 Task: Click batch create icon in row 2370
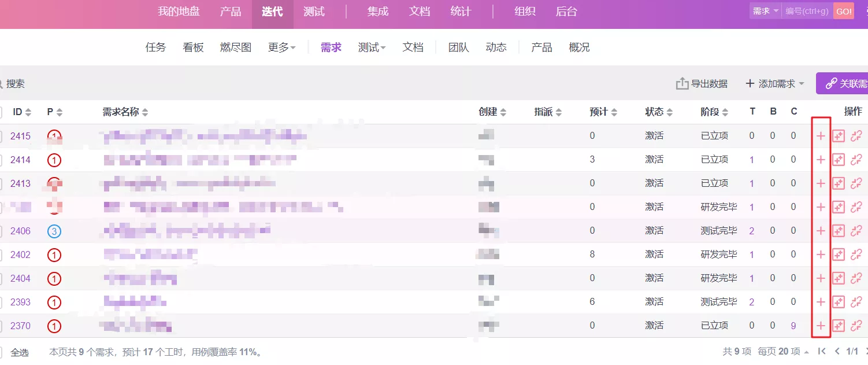[839, 326]
